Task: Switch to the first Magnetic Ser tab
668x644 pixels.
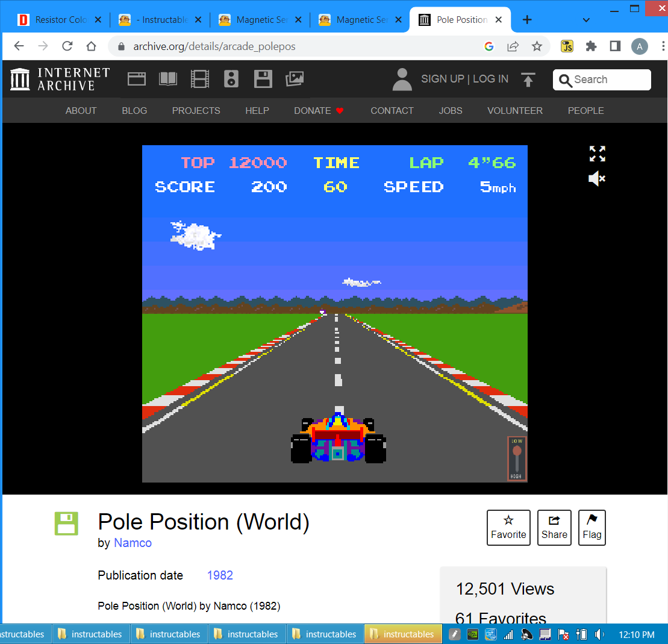Action: pyautogui.click(x=259, y=20)
